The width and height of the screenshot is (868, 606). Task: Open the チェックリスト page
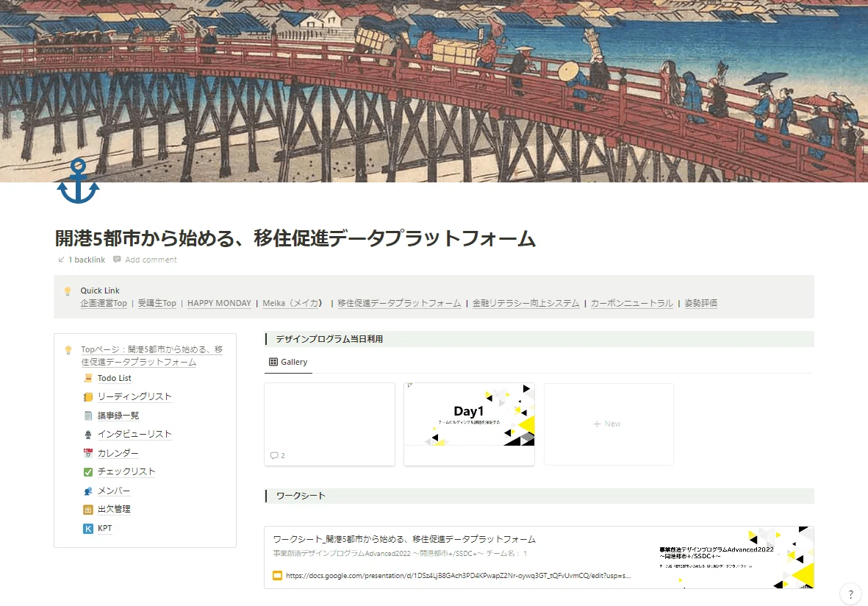pos(126,472)
